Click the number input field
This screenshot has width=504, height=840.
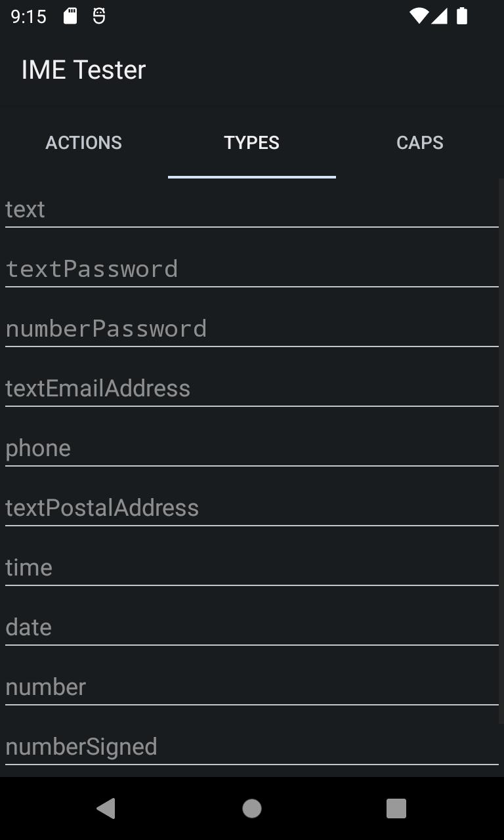pos(252,687)
